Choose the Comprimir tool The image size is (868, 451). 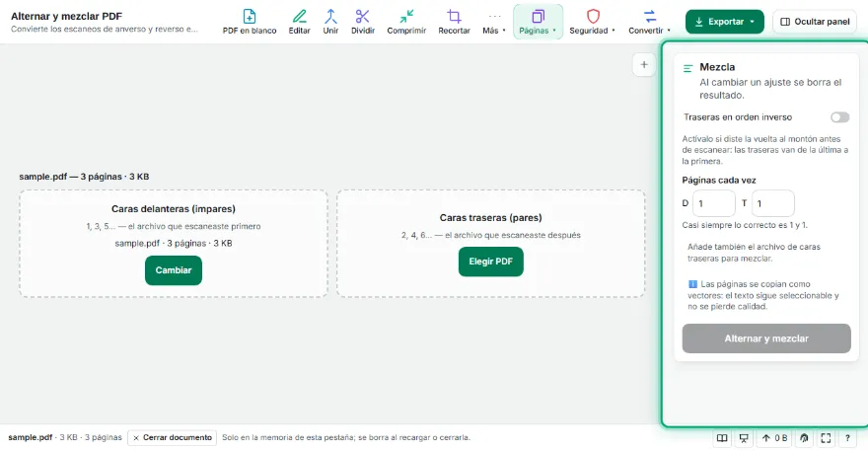click(x=406, y=22)
